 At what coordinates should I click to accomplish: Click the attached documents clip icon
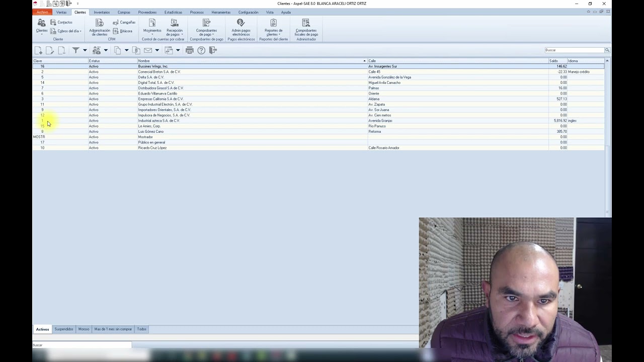[136, 50]
